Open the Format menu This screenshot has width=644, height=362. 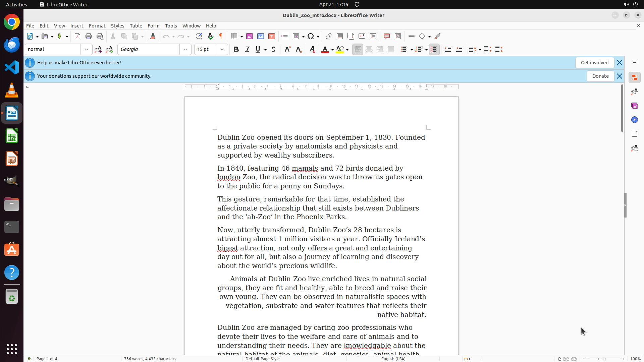(97, 26)
